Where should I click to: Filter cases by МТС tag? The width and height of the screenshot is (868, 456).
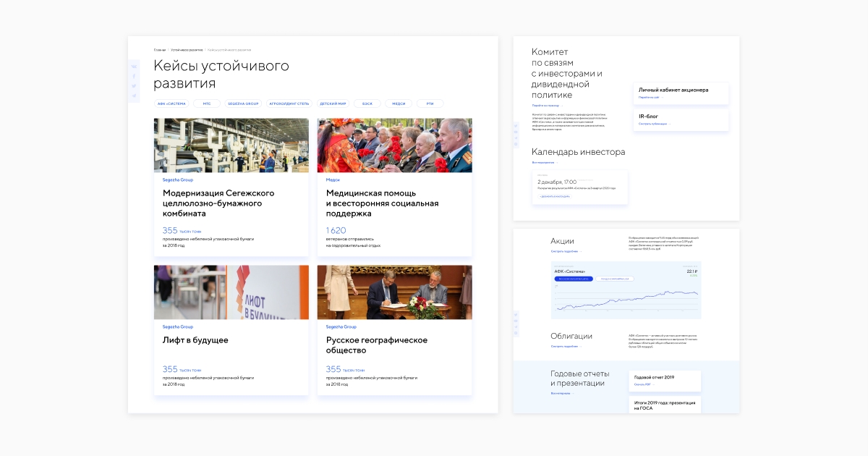point(207,104)
